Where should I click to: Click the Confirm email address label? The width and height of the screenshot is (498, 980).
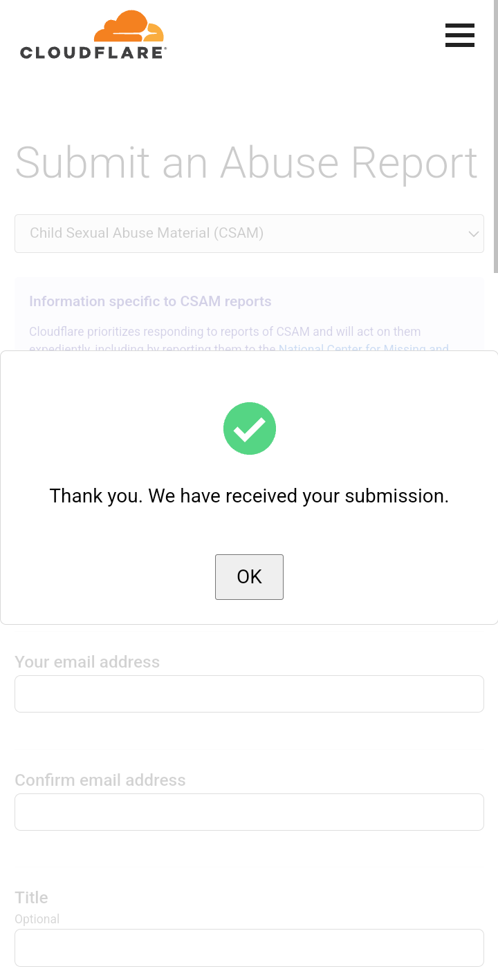100,780
